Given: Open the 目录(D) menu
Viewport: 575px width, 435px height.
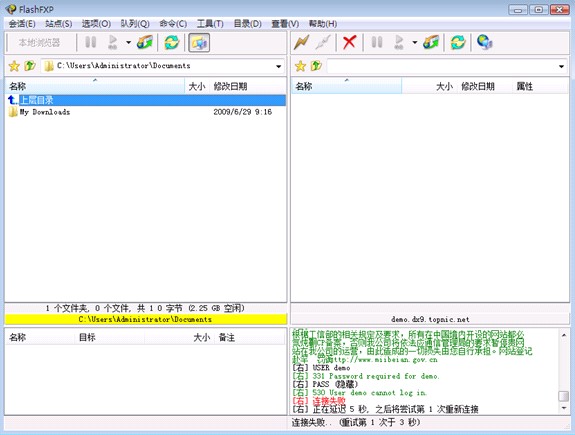Looking at the screenshot, I should pos(248,24).
